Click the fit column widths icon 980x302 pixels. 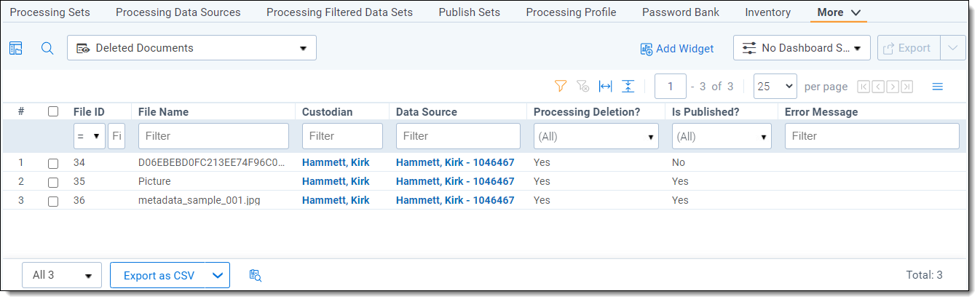point(605,87)
